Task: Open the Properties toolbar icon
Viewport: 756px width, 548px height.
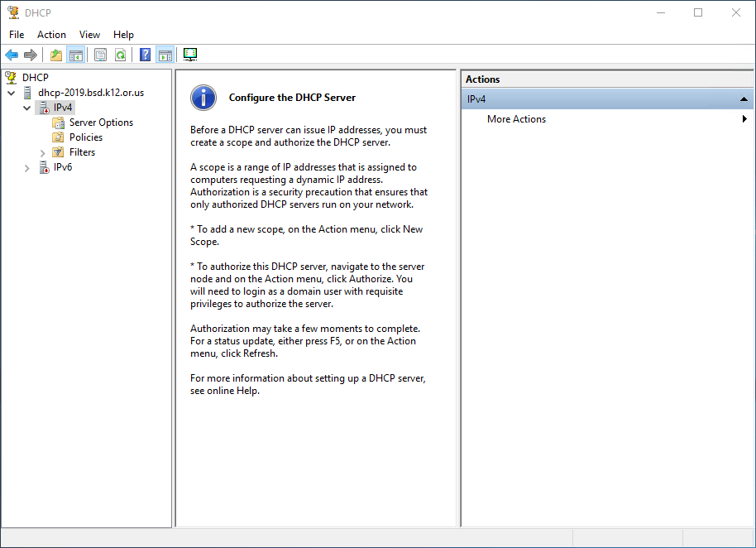Action: (x=100, y=55)
